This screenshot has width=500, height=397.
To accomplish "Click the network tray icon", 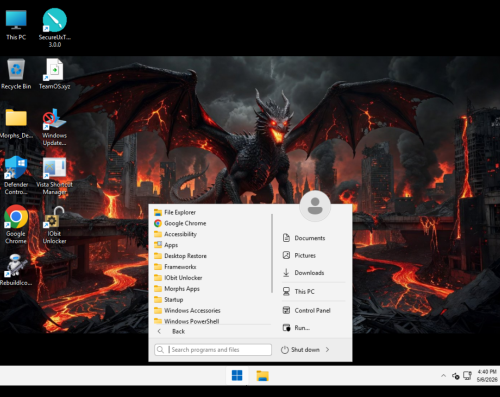I will (467, 376).
